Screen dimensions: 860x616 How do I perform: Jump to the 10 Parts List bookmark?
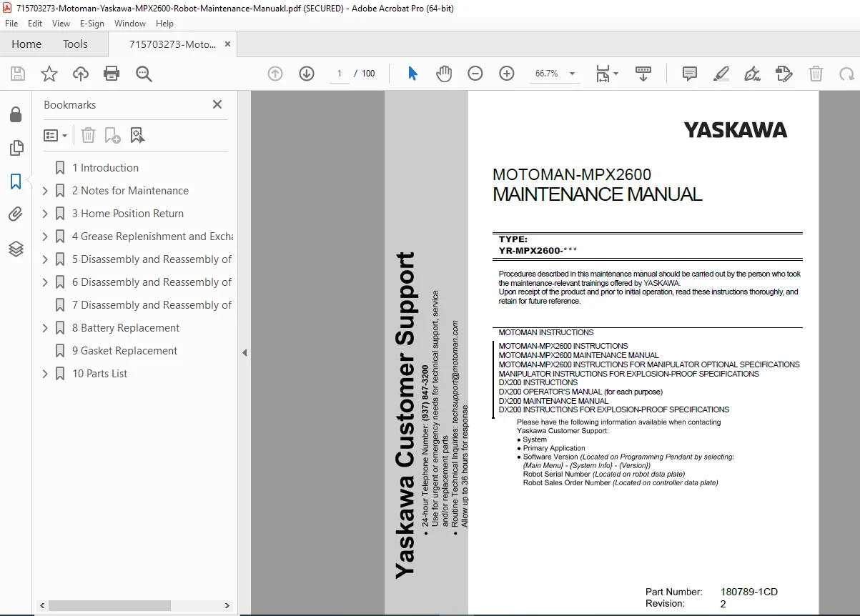[x=99, y=374]
